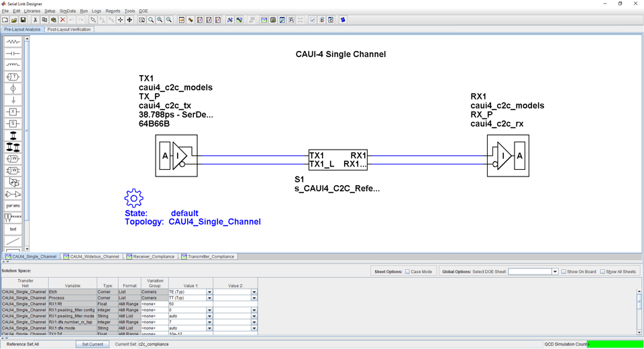Click the RX1 receiver block
644x349 pixels.
[508, 156]
